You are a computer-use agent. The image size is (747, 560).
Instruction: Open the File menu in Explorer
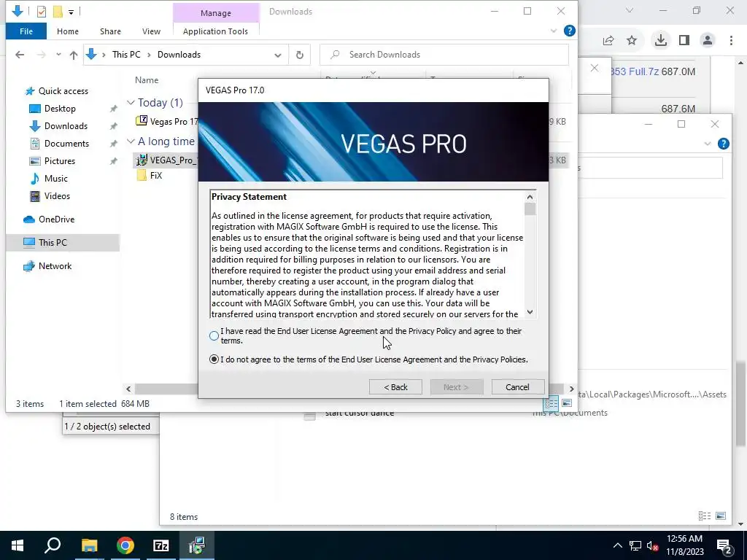(26, 31)
